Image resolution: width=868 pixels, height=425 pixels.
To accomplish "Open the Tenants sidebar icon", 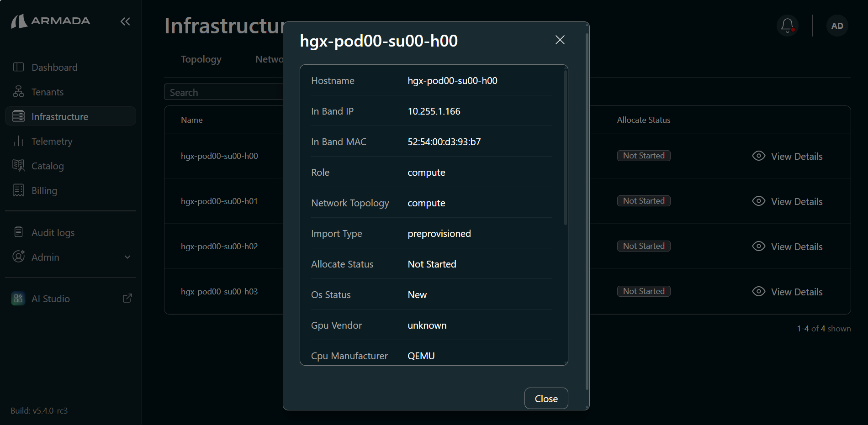I will click(x=18, y=92).
